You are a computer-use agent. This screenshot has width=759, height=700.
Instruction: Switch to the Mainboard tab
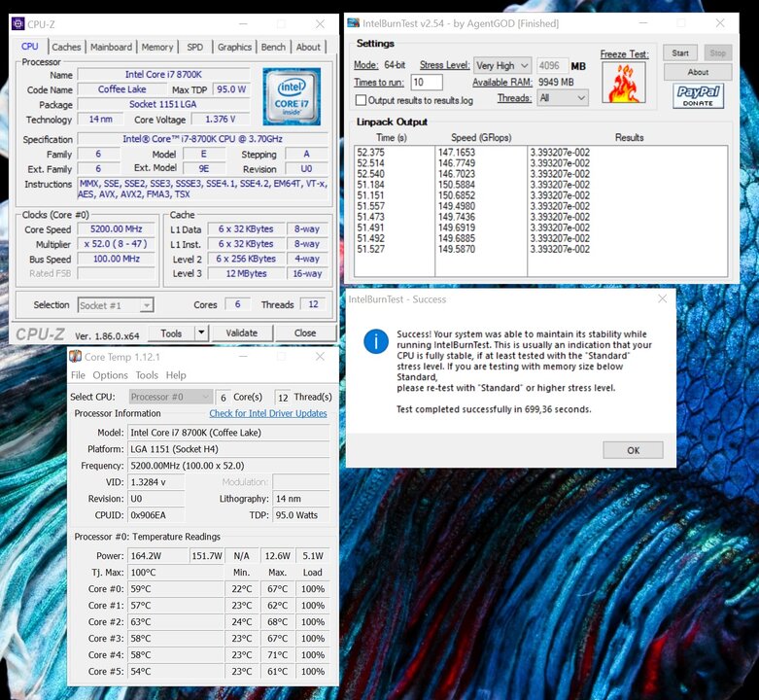point(111,47)
